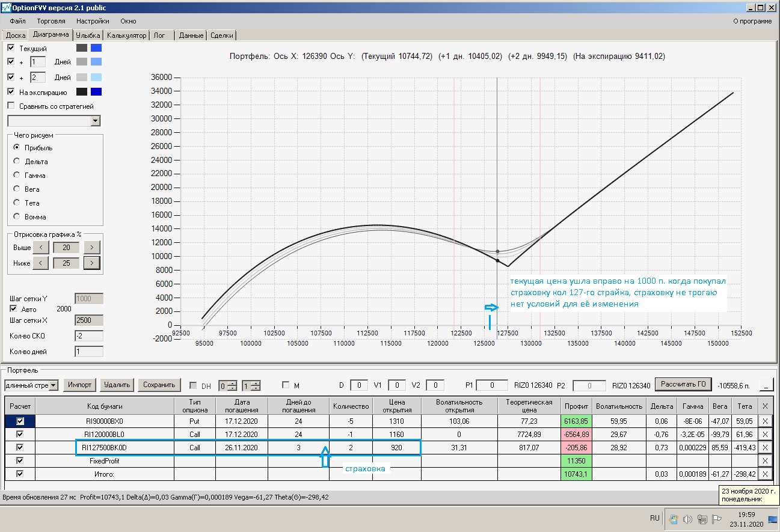780x532 pixels.
Task: Increase the 'Выше' percentage with right arrow
Action: click(x=91, y=247)
